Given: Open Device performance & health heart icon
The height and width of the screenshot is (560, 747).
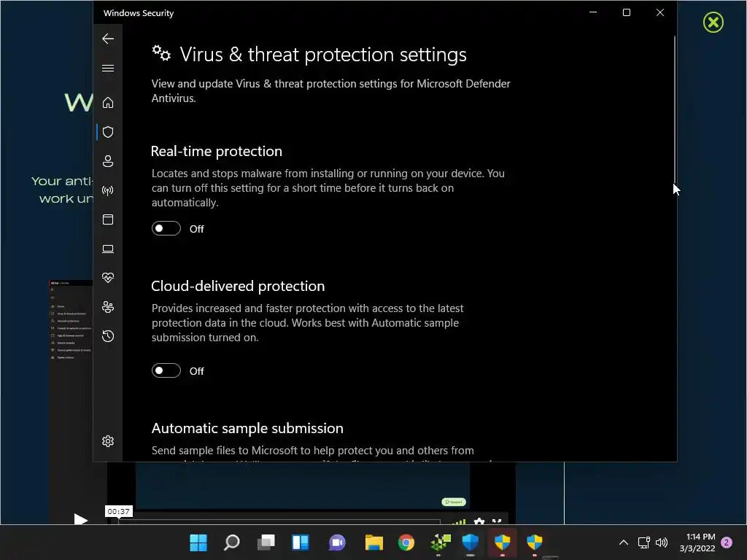Looking at the screenshot, I should tap(108, 278).
